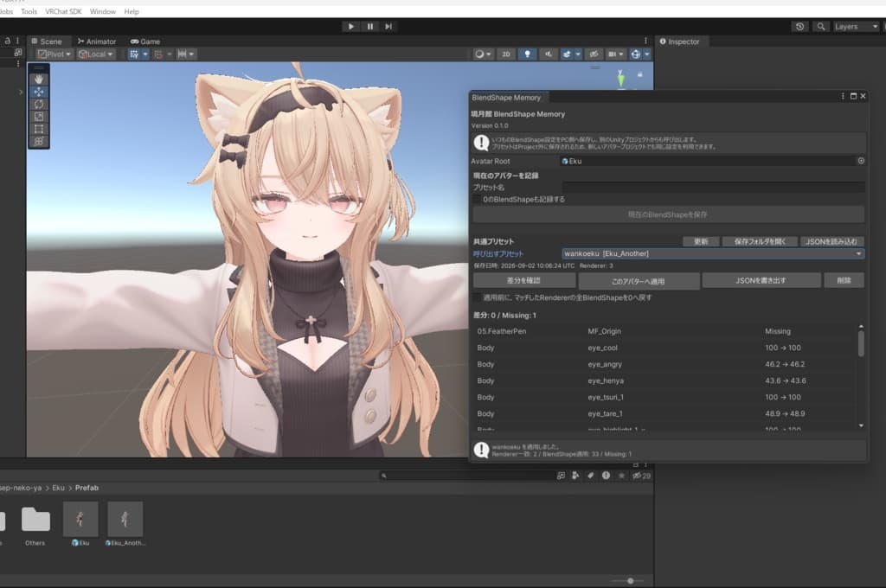Image resolution: width=886 pixels, height=588 pixels.
Task: Select the Rotate tool in Scene
Action: pyautogui.click(x=38, y=105)
